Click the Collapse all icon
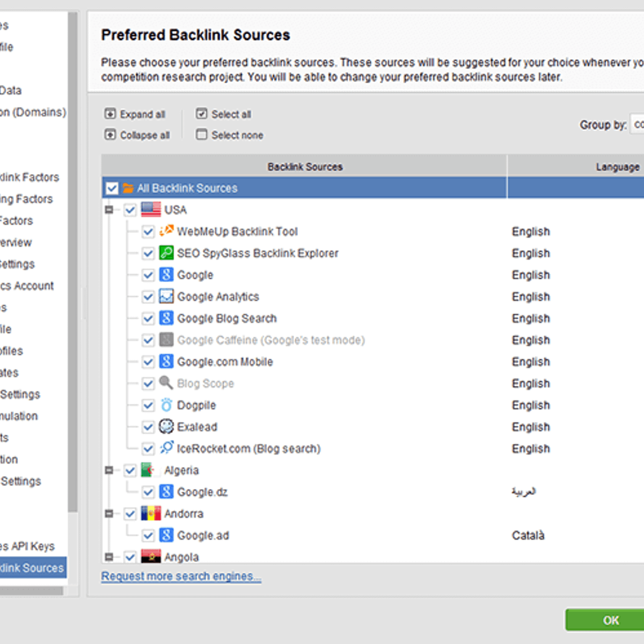The image size is (644, 644). 110,135
